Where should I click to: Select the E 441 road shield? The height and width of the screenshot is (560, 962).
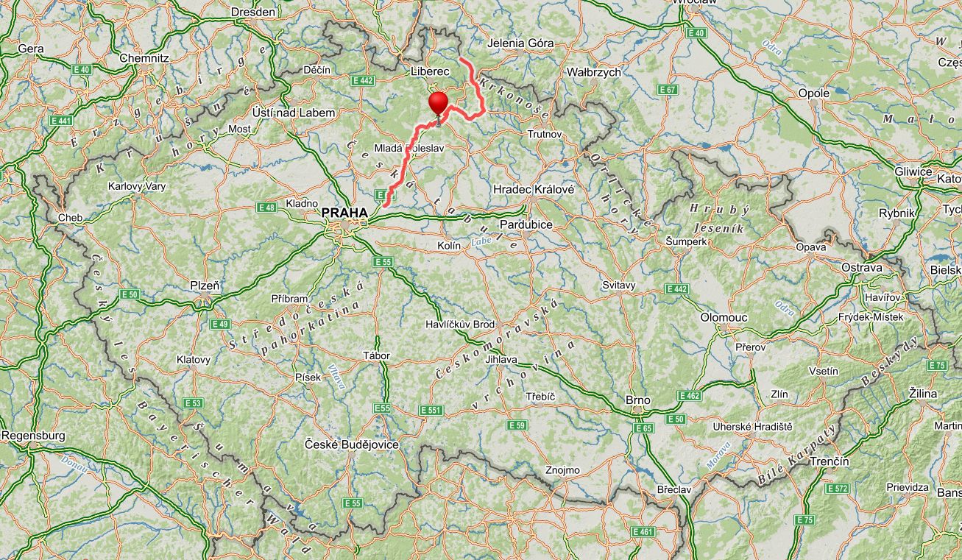61,120
